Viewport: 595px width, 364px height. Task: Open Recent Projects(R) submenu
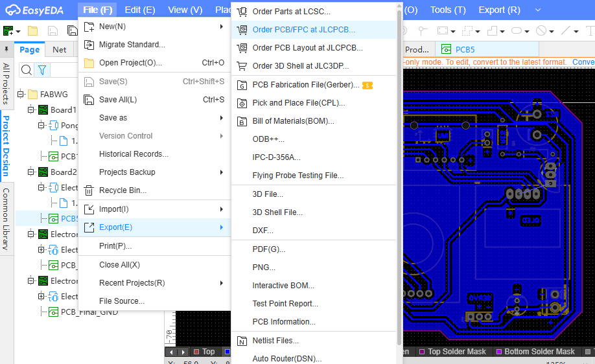tap(154, 283)
